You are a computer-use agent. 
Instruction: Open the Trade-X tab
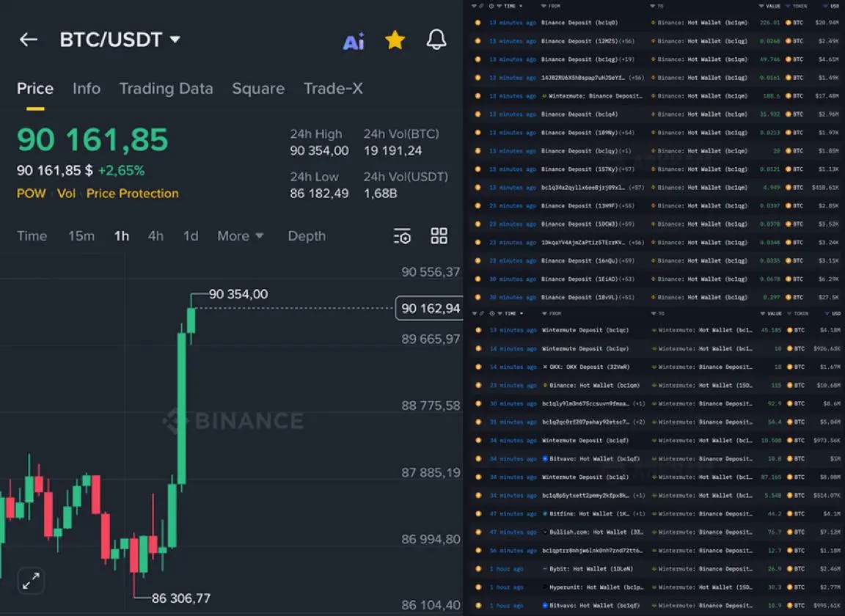(x=333, y=89)
